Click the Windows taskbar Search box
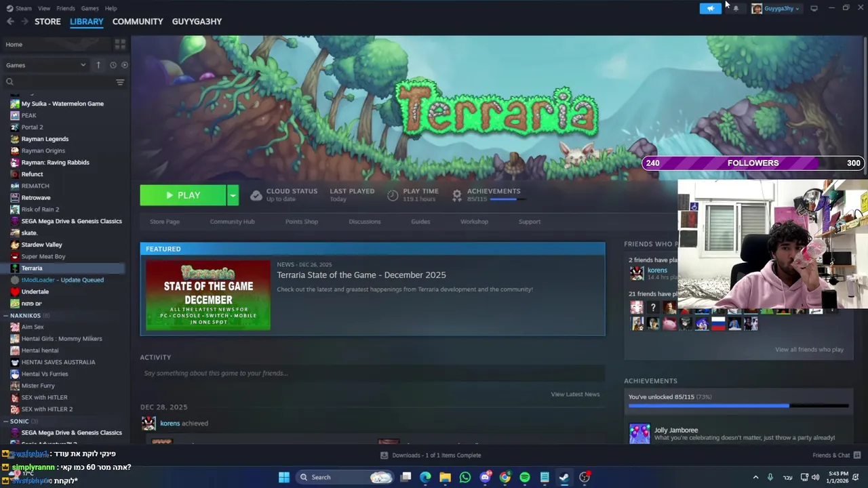Viewport: 868px width, 488px height. [346, 477]
